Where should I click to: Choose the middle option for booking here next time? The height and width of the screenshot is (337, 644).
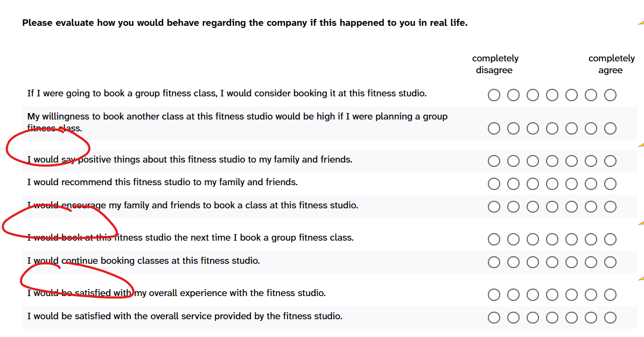(x=552, y=239)
